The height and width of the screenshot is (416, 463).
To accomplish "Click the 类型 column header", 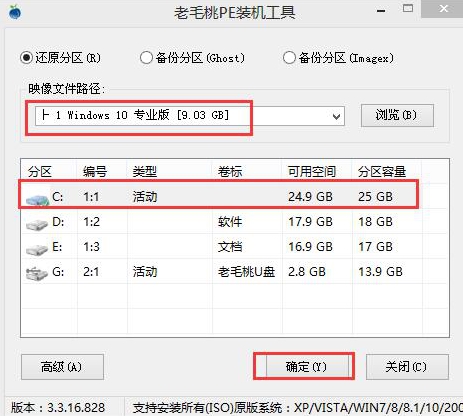I will 145,172.
